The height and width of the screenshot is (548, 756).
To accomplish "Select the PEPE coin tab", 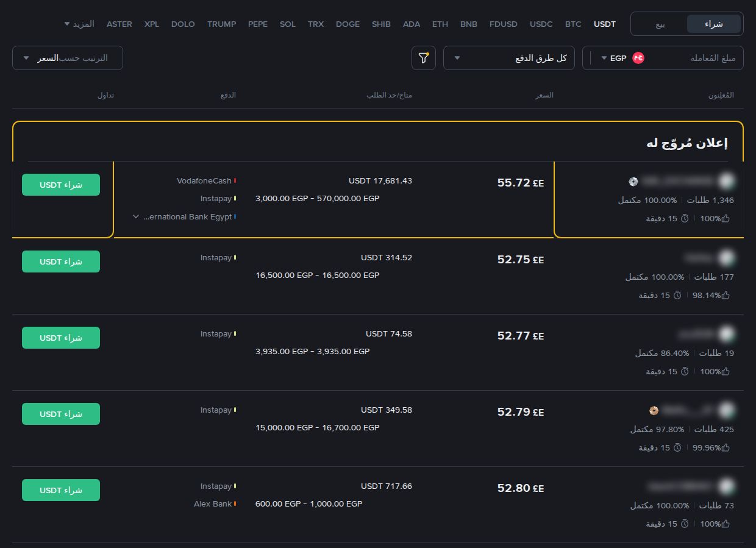I will coord(258,24).
